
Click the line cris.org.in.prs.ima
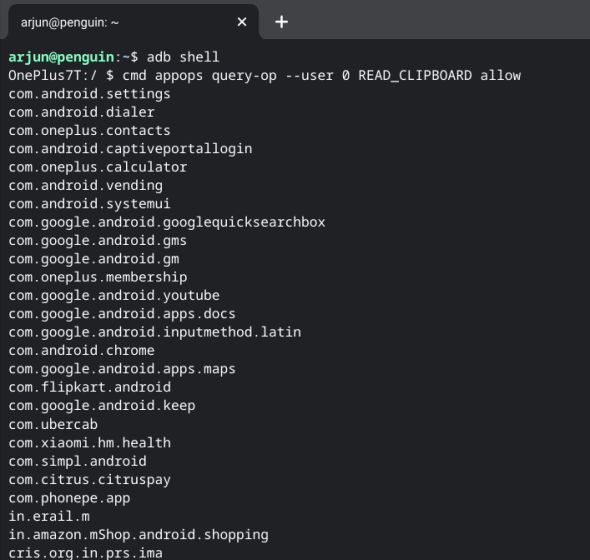click(85, 553)
